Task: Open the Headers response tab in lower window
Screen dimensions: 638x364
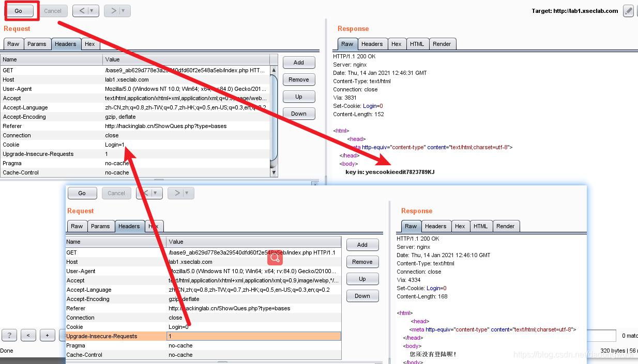Action: click(436, 226)
